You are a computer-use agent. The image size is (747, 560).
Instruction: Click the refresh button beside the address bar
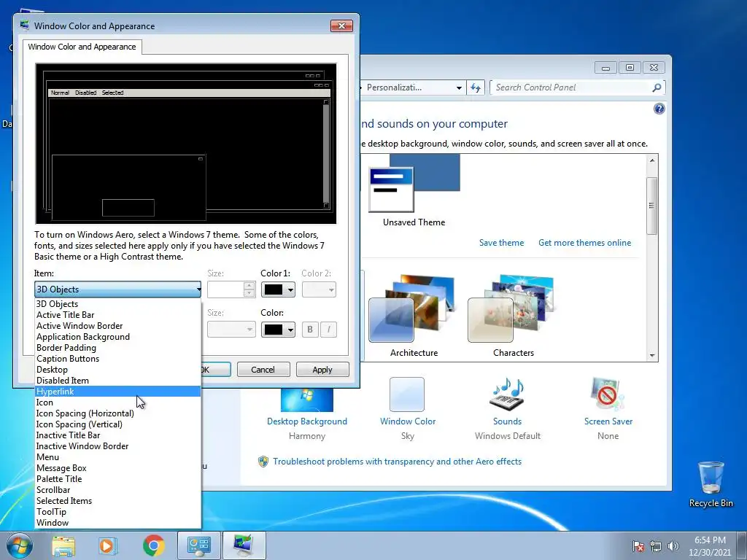click(x=476, y=87)
